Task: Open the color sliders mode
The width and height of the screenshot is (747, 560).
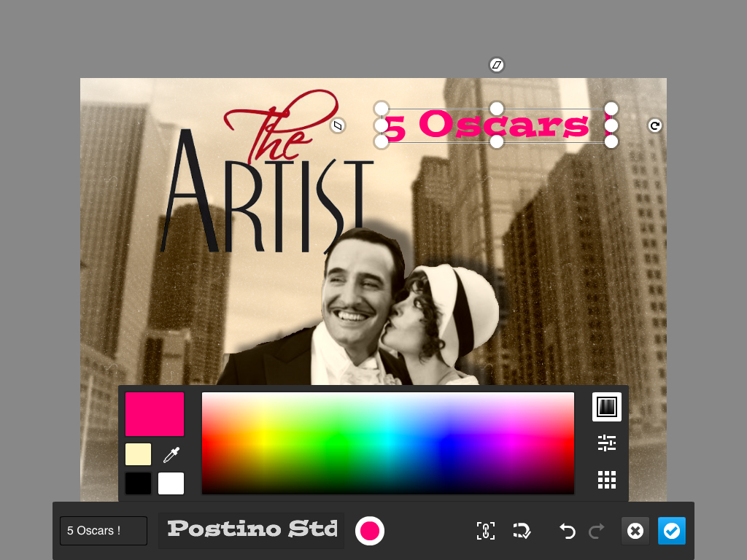Action: 606,443
